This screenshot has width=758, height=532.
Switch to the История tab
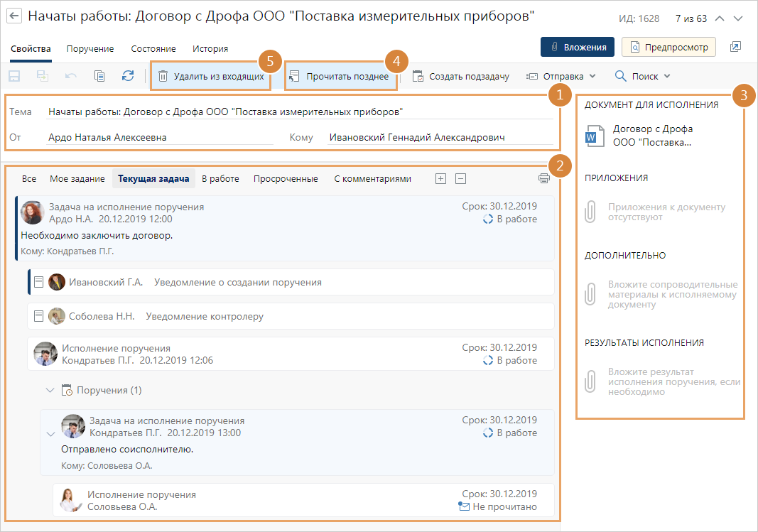pyautogui.click(x=210, y=49)
